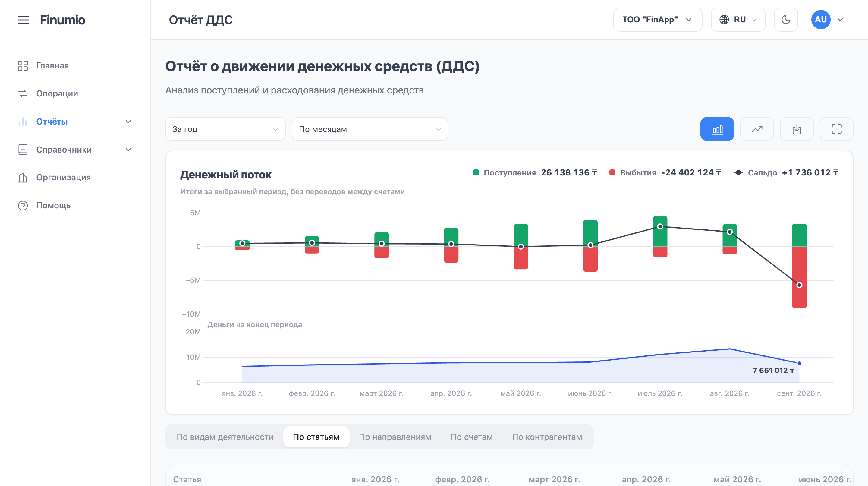Click the Статья table column header

pos(187,479)
